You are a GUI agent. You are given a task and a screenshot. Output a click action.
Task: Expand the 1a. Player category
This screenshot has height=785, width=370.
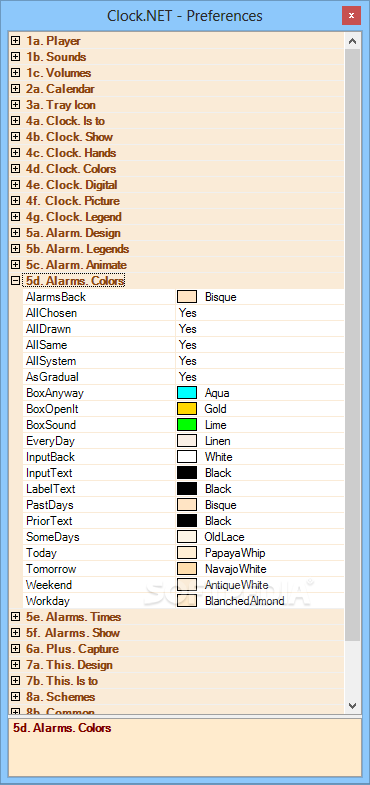click(x=16, y=41)
